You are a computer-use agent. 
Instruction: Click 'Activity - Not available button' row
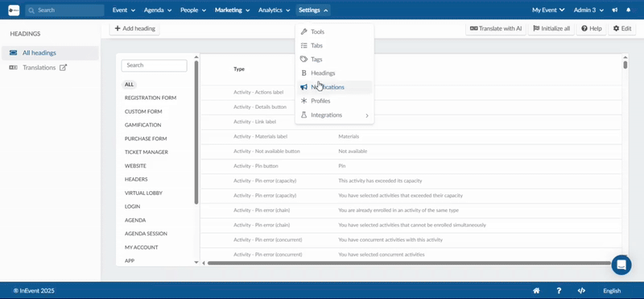coord(411,152)
